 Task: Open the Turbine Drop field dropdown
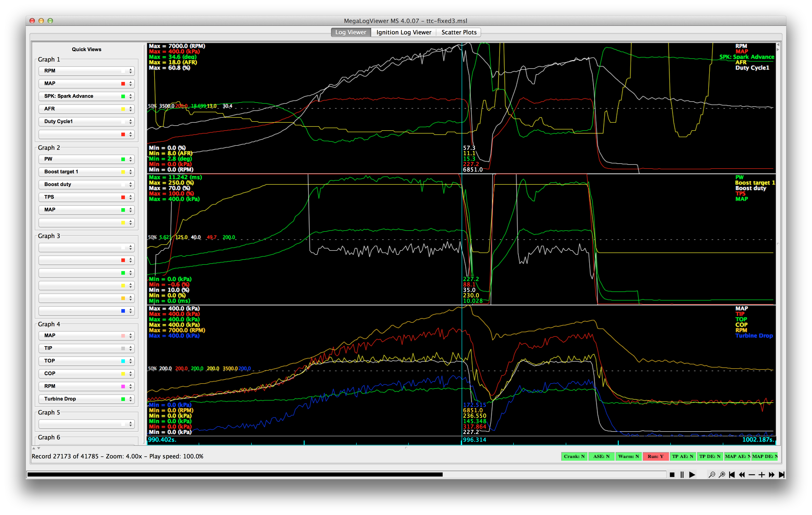coord(86,399)
